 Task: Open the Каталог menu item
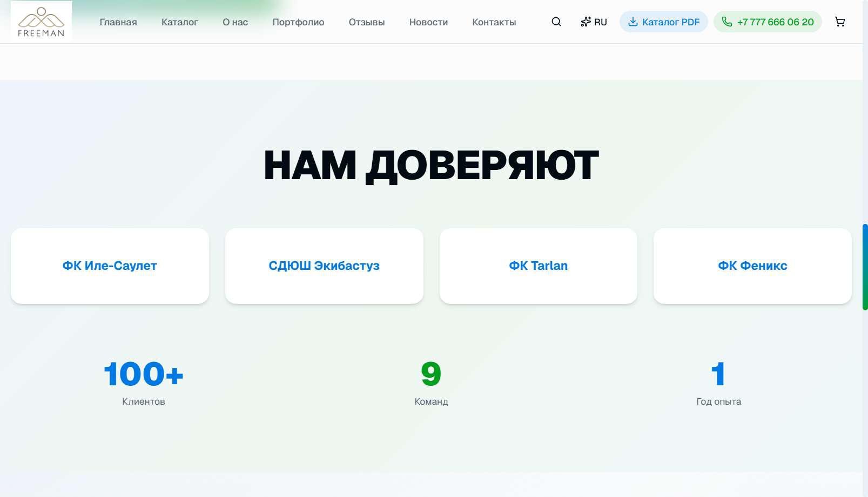[180, 22]
